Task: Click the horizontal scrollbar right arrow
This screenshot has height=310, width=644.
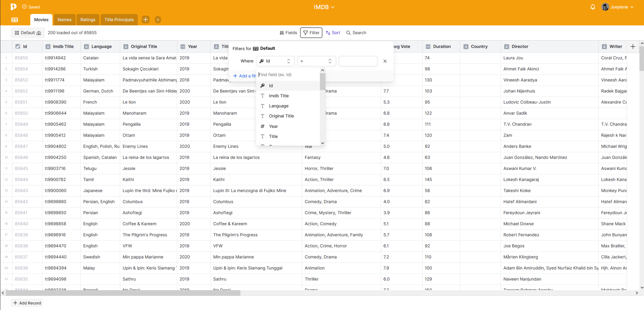Action: click(637, 293)
